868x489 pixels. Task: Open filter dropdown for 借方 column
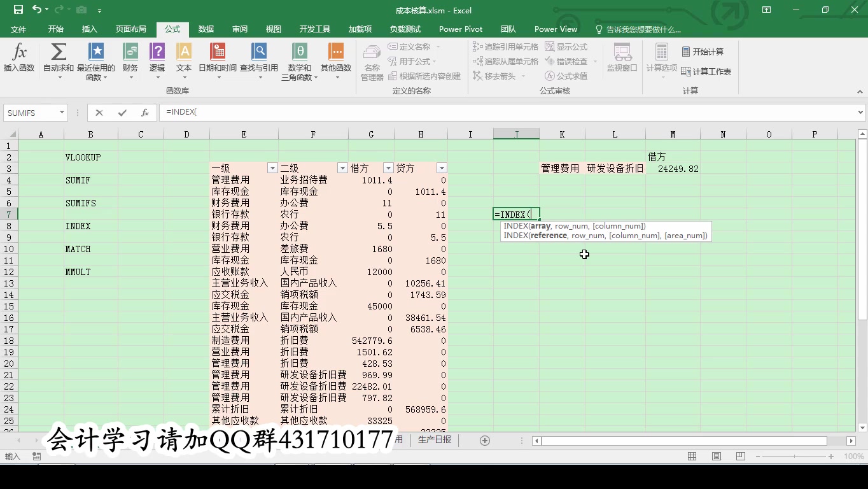pyautogui.click(x=388, y=168)
